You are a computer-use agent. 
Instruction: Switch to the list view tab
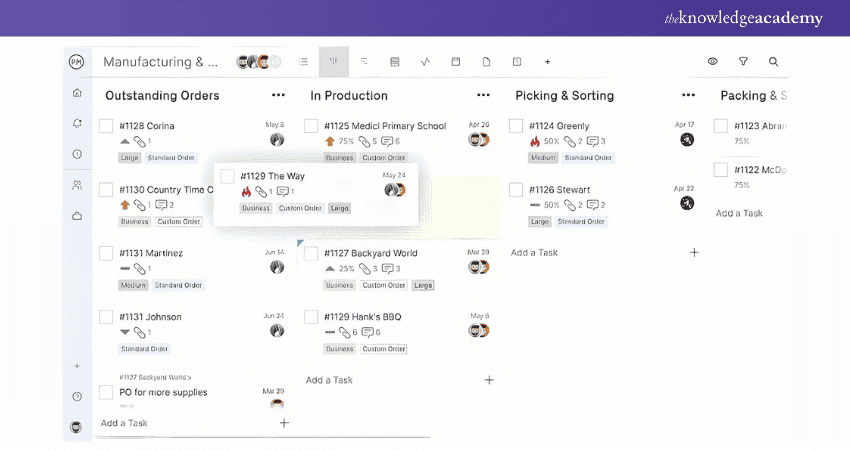tap(304, 62)
